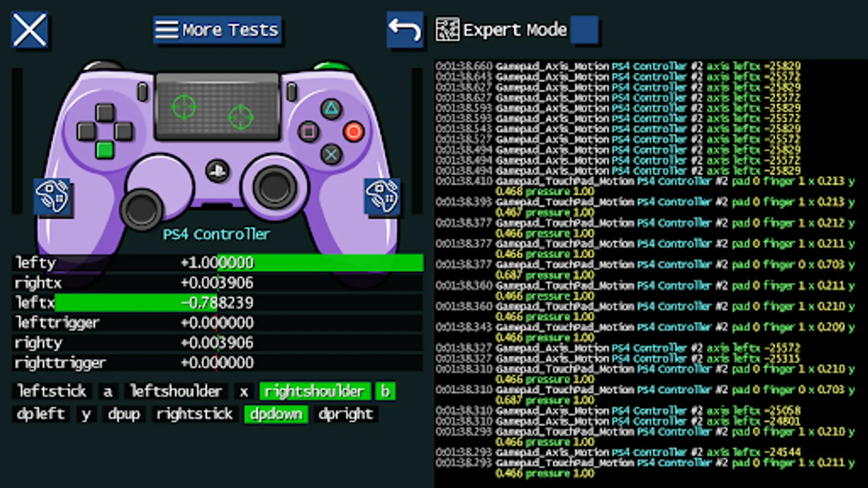Click the left finger crosshair on the touchpad

click(x=184, y=106)
